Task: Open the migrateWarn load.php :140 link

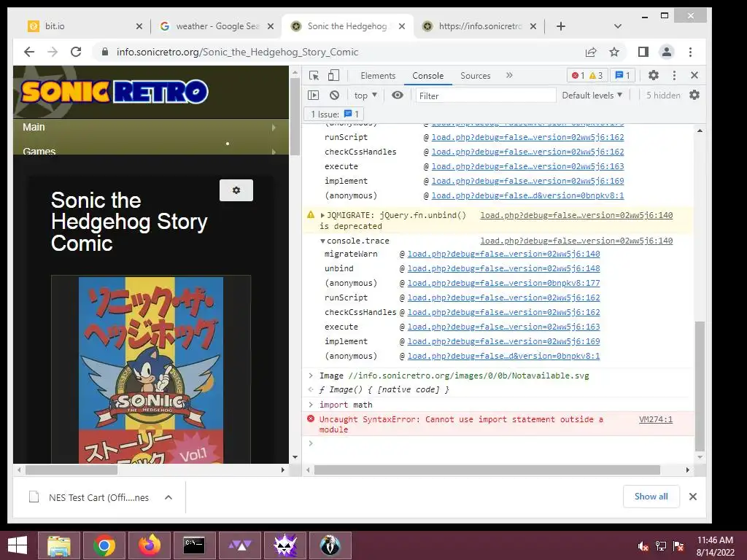Action: [x=503, y=254]
